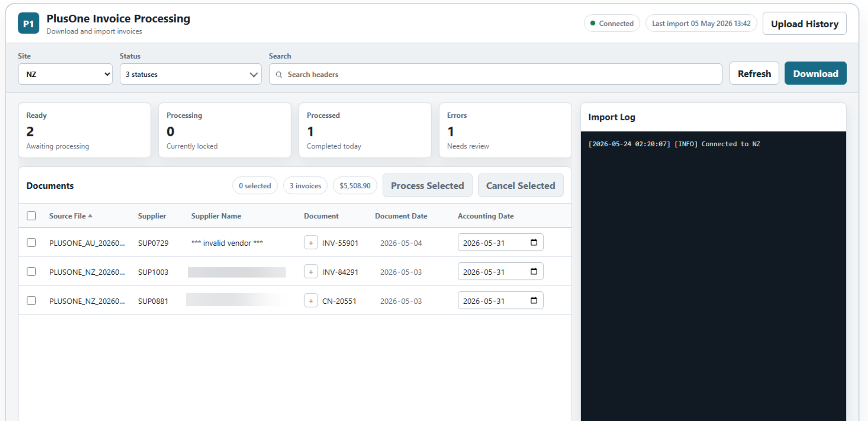Toggle the select-all documents checkbox

click(x=31, y=216)
